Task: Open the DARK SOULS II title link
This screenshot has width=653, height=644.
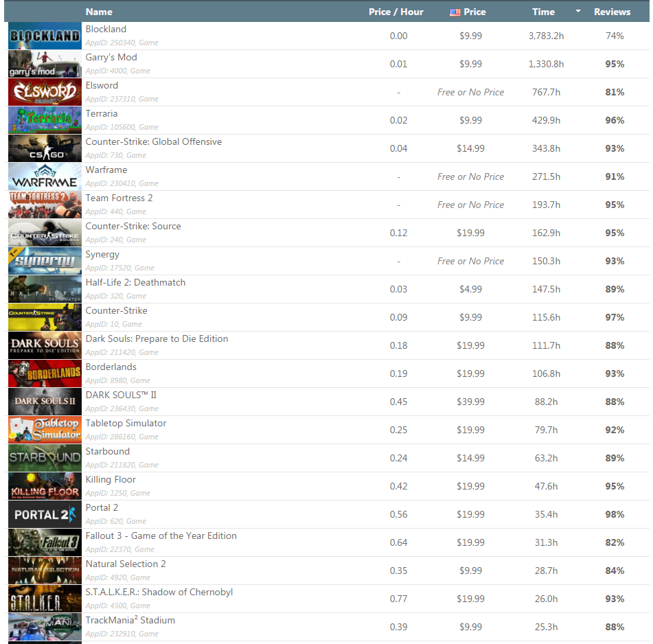Action: click(x=121, y=395)
